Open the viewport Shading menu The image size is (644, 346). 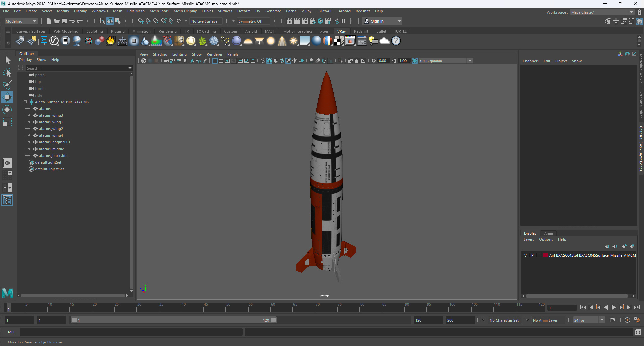[x=160, y=54]
